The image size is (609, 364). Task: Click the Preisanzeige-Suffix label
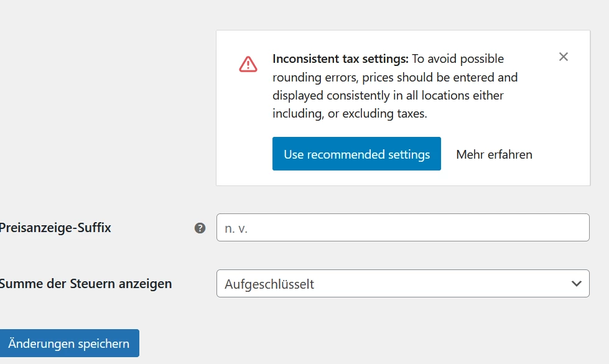click(x=55, y=228)
